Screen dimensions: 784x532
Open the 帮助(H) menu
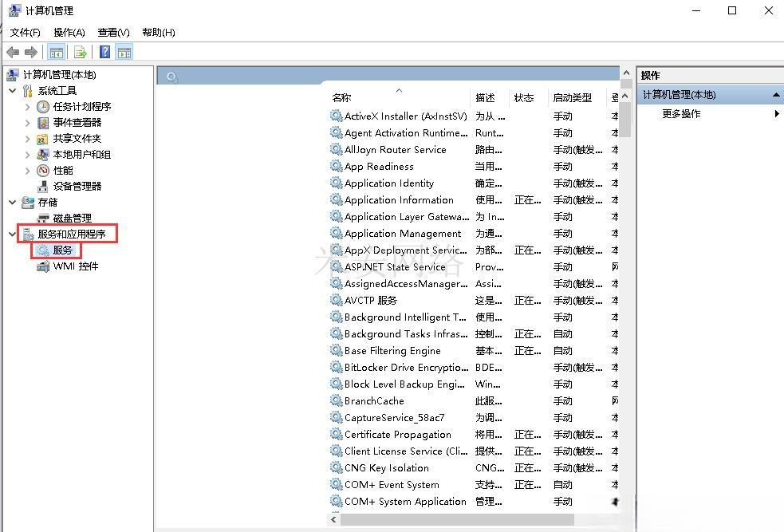tap(159, 33)
